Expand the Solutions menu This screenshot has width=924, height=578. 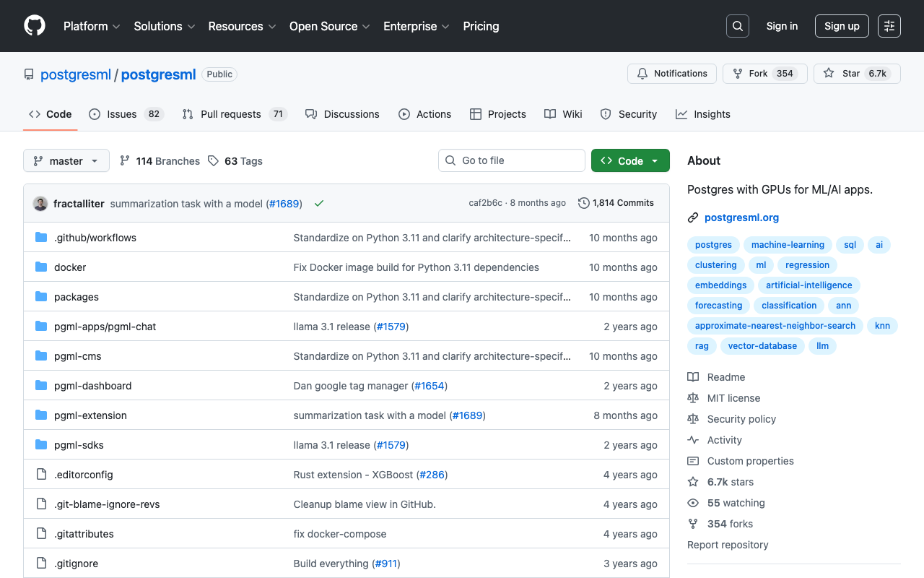pos(165,26)
